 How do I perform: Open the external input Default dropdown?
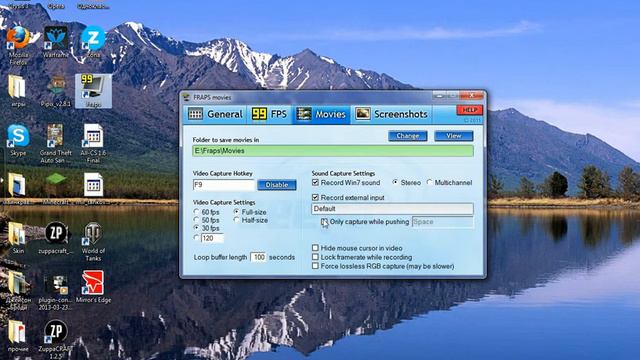click(392, 209)
